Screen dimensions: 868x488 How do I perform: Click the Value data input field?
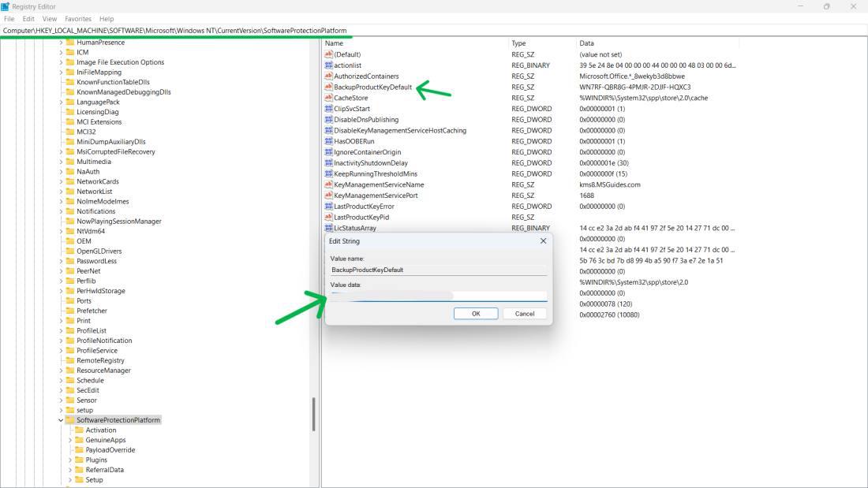pos(439,296)
